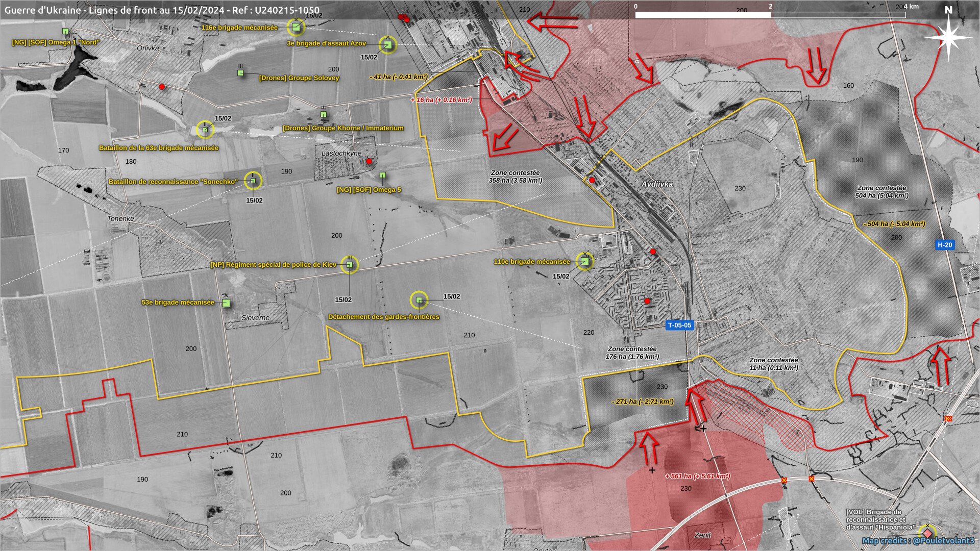
Task: Click the orange X marker below H-20
Action: click(x=948, y=419)
